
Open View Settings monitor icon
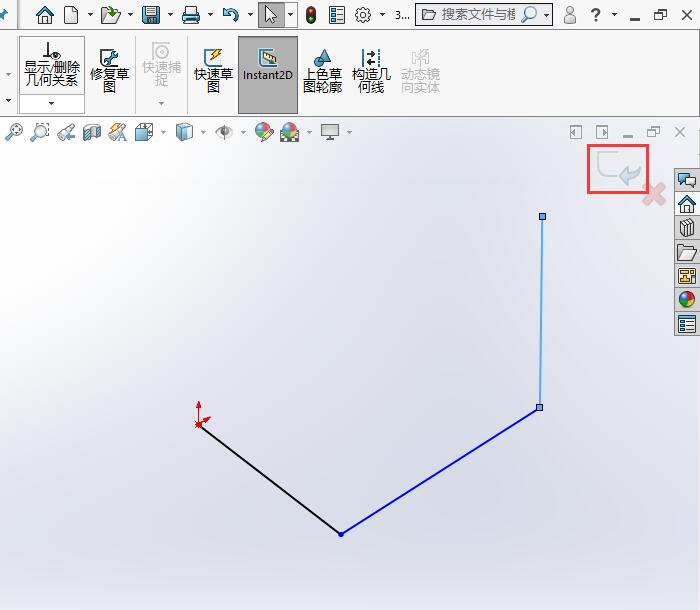point(330,132)
